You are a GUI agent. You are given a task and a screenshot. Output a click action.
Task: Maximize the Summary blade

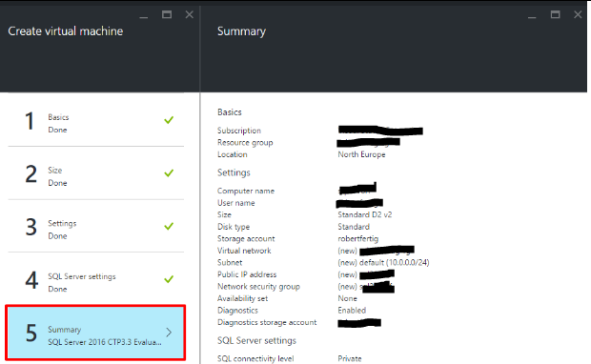coord(555,14)
